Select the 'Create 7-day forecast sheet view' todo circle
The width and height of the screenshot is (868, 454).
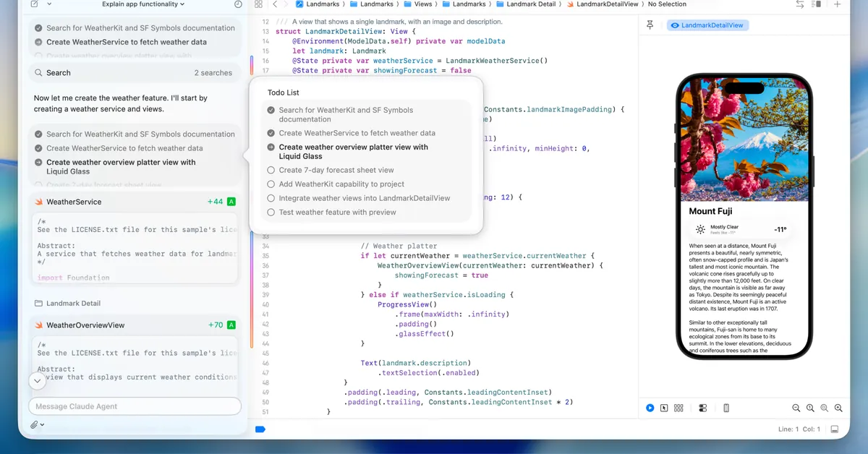point(271,171)
